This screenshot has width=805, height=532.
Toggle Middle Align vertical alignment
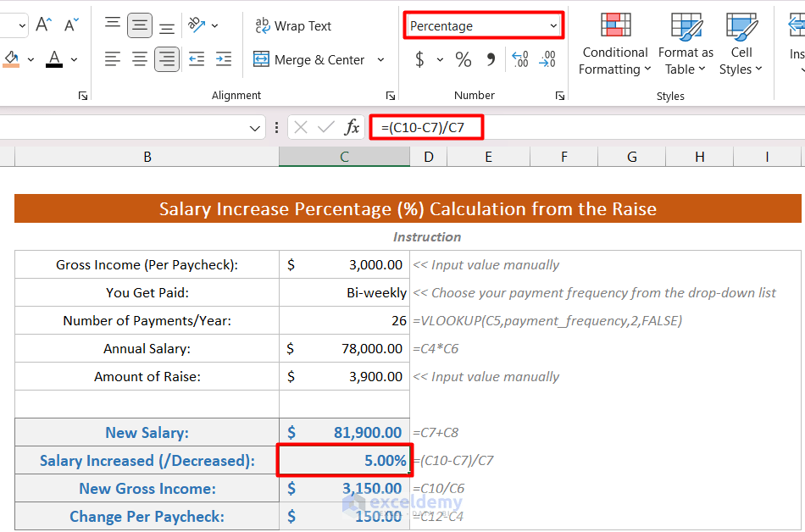pos(140,25)
